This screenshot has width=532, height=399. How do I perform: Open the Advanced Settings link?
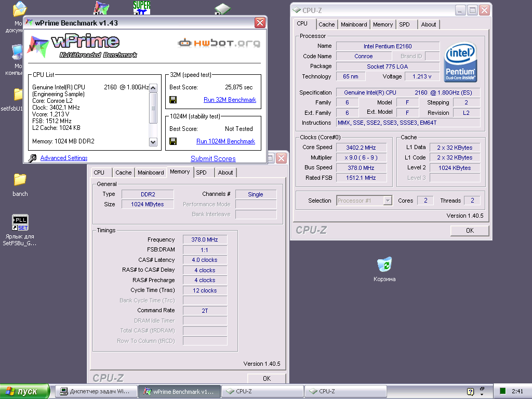(64, 158)
